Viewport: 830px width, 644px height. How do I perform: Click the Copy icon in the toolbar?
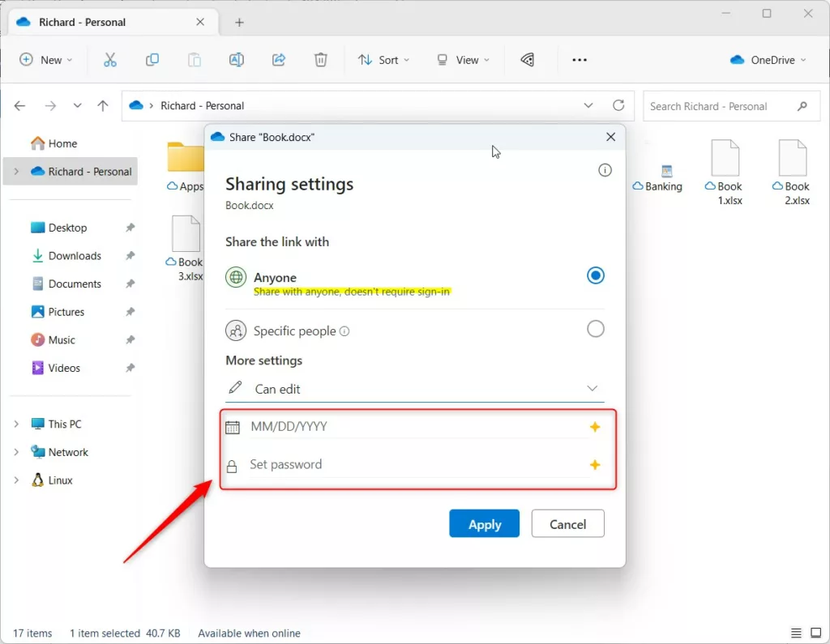coord(152,59)
